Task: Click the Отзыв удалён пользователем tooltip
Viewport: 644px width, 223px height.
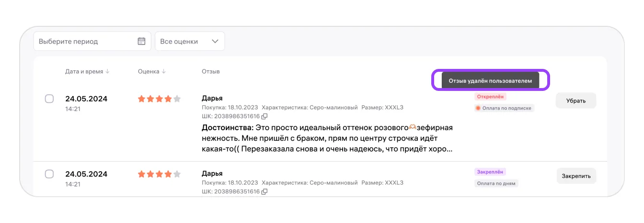Action: tap(490, 81)
